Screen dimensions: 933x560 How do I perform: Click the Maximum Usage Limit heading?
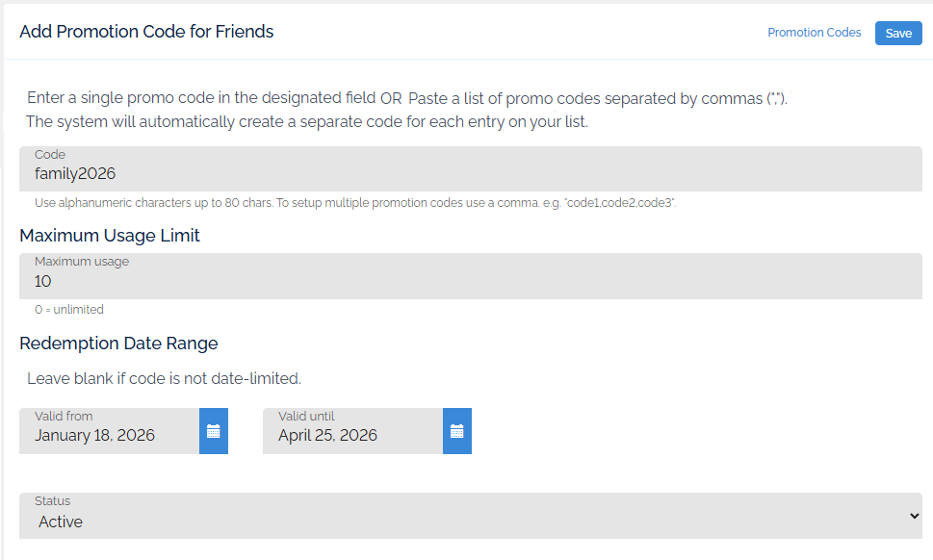pos(110,236)
